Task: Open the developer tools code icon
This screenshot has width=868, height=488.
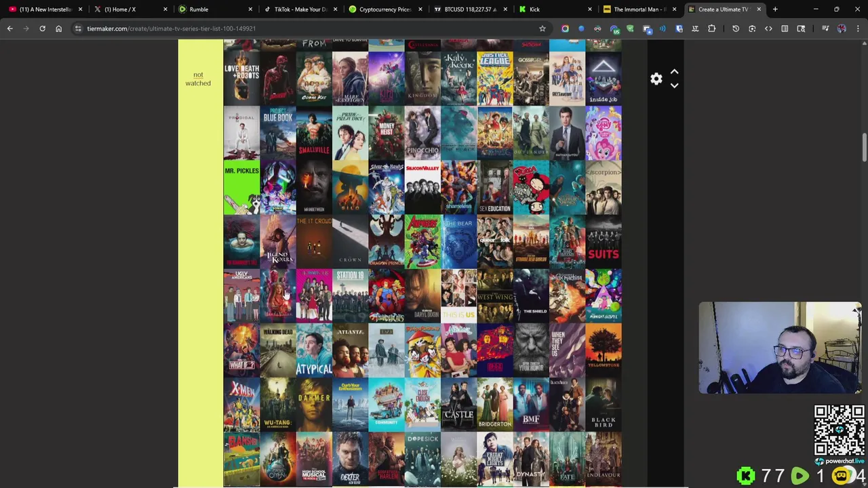Action: tap(768, 28)
